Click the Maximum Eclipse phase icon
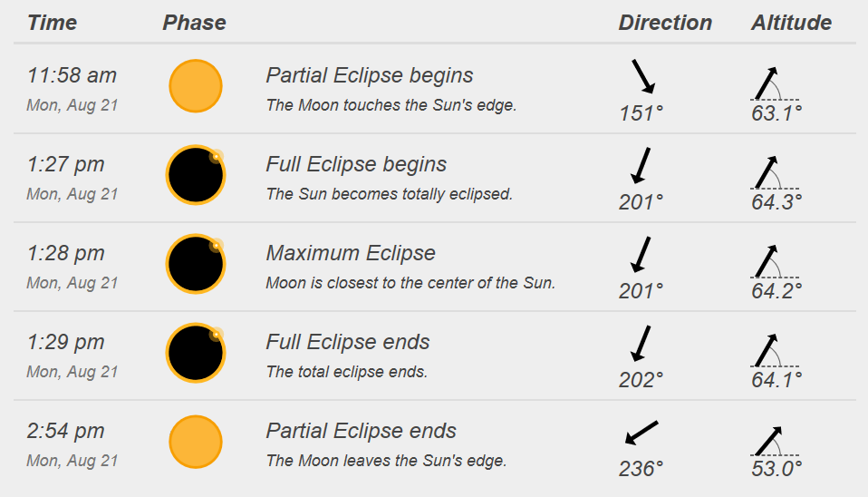Screen dimensions: 868x497 (x=196, y=264)
